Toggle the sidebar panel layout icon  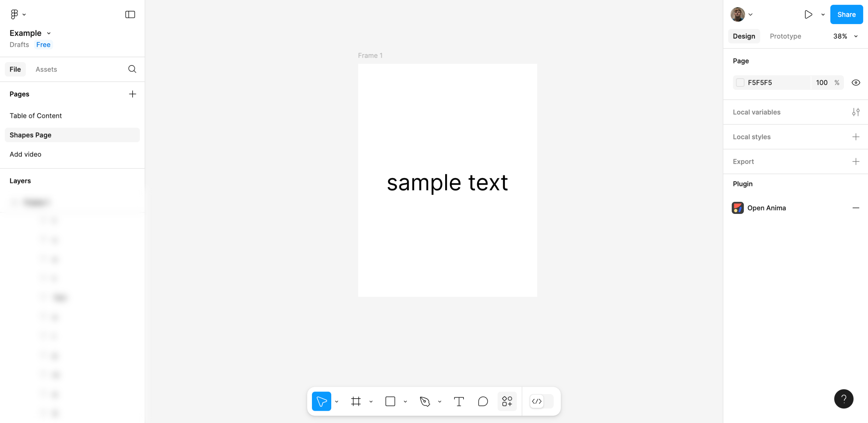coord(130,14)
